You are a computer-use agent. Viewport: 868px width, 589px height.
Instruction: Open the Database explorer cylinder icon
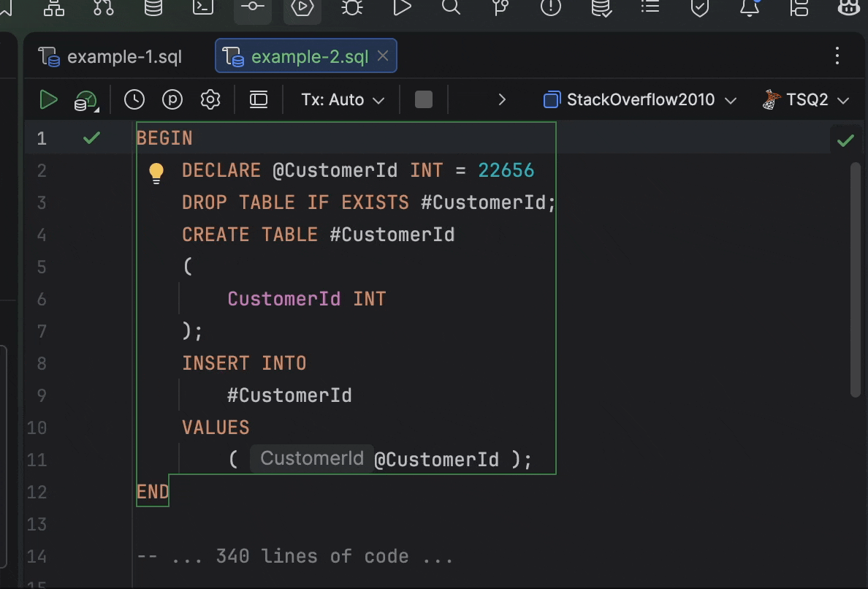pos(153,8)
